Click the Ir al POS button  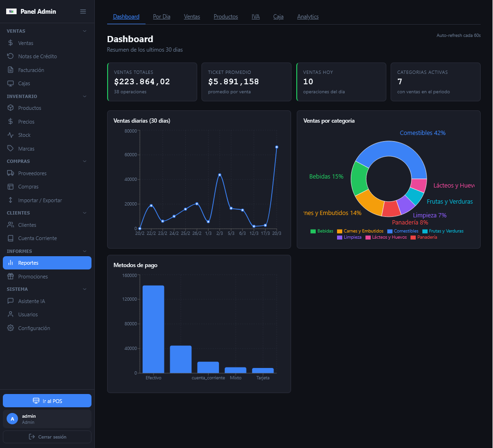(x=47, y=400)
